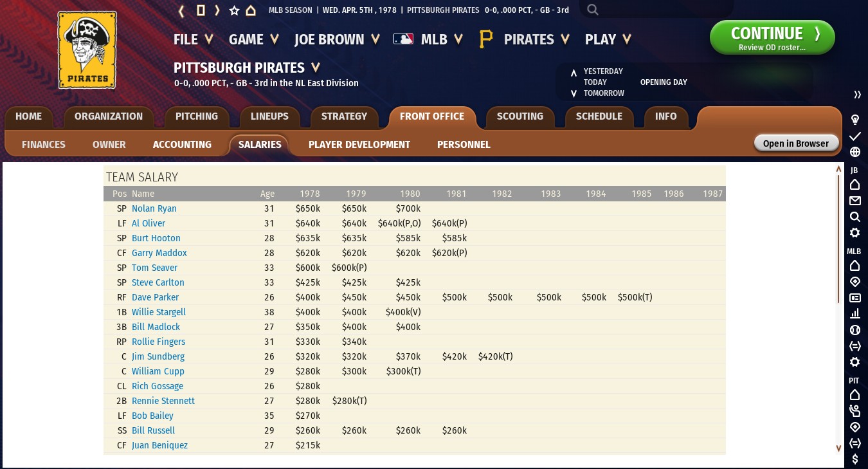Viewport: 868px width, 469px height.
Task: Collapse the right sidebar with double chevron
Action: [x=857, y=95]
